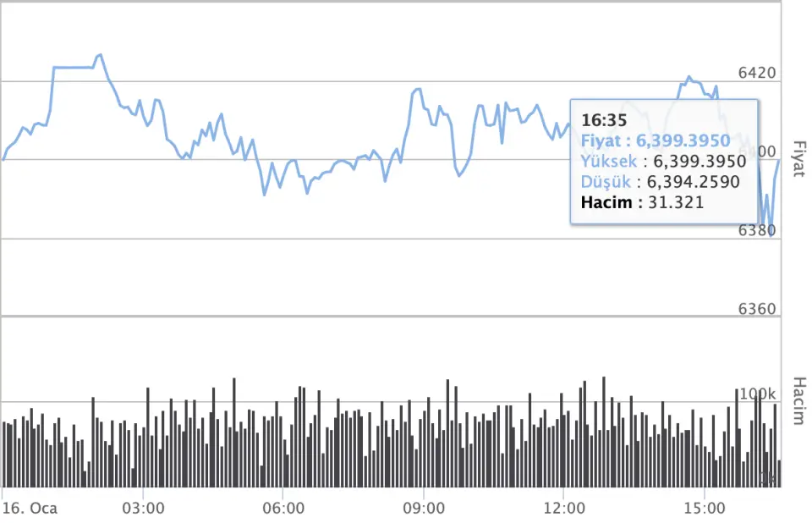The height and width of the screenshot is (523, 812).
Task: Click the 100k volume axis label
Action: click(x=759, y=394)
